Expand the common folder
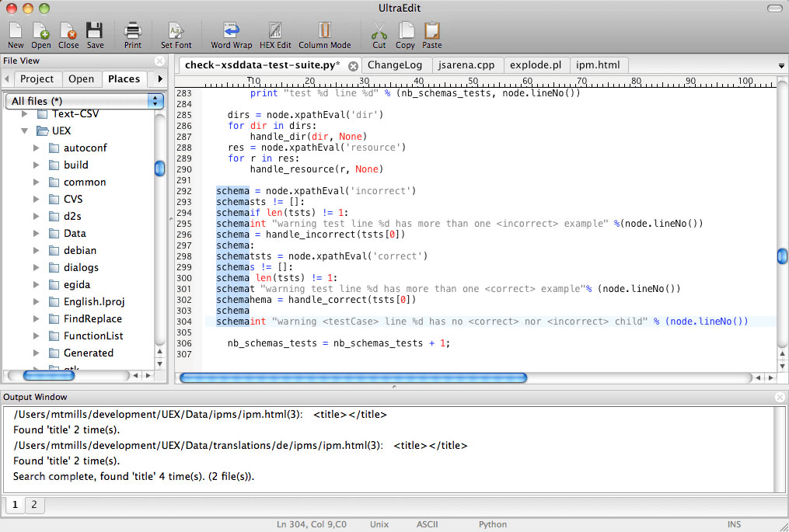Image resolution: width=789 pixels, height=532 pixels. point(37,182)
